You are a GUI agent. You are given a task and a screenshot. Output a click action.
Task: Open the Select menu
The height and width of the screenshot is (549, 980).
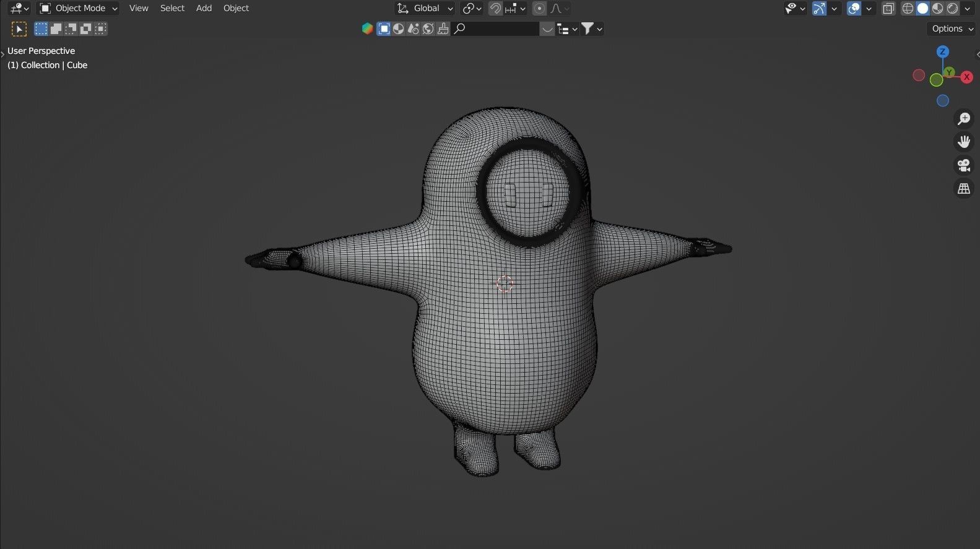pyautogui.click(x=172, y=8)
